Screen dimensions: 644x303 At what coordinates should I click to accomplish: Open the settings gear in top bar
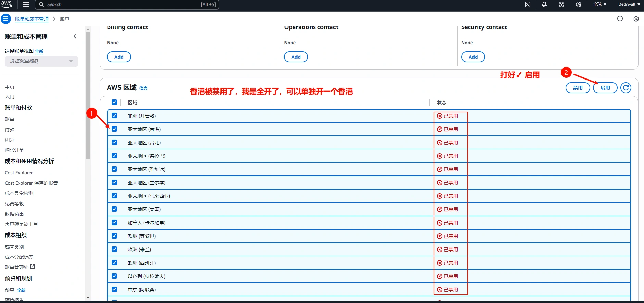pos(579,4)
